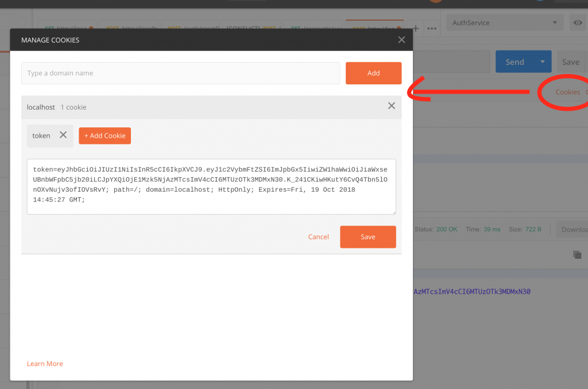Open the Learn More link

(x=45, y=364)
